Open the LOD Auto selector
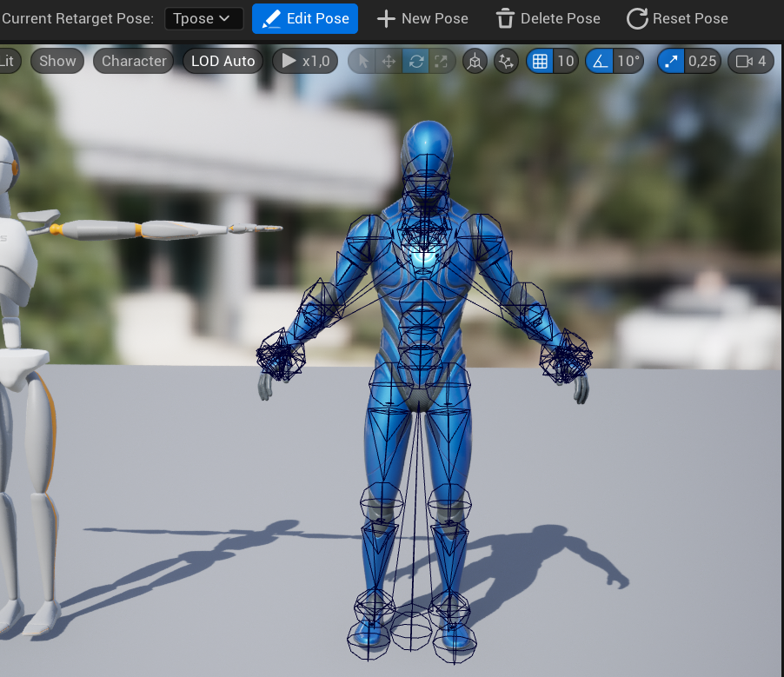Image resolution: width=784 pixels, height=677 pixels. coord(222,61)
